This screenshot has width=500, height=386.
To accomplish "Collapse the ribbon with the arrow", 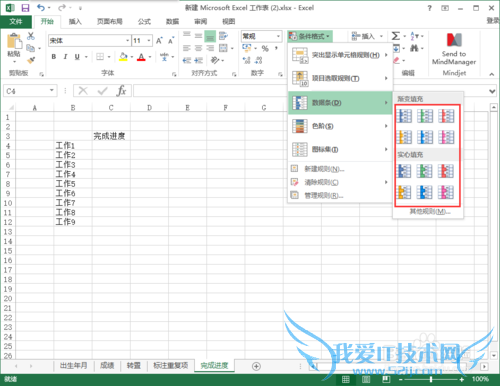I will coord(492,74).
